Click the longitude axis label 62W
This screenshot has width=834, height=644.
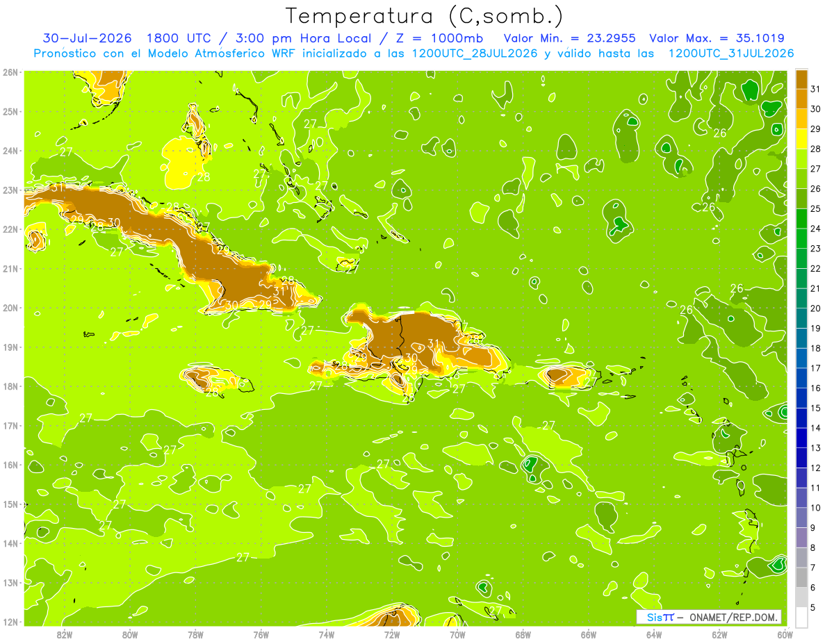719,634
